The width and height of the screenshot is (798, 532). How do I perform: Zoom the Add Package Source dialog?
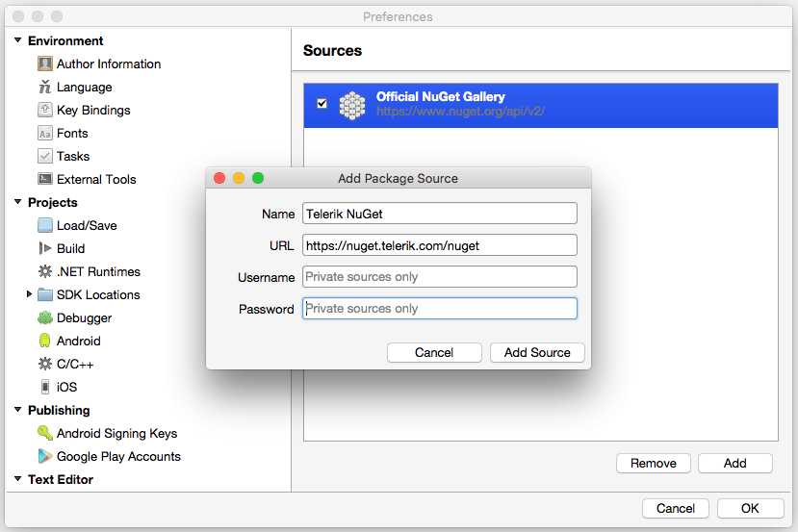click(258, 178)
